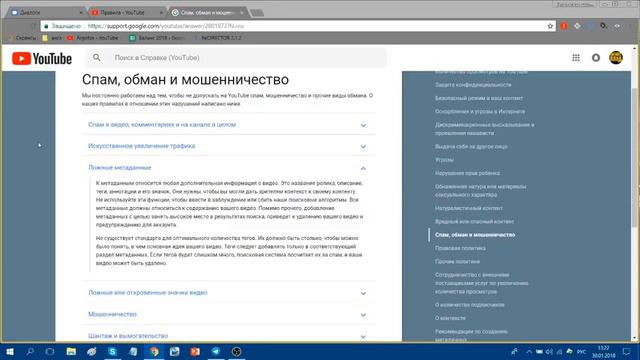
Task: Open Windows taskbar search
Action: pyautogui.click(x=30, y=351)
